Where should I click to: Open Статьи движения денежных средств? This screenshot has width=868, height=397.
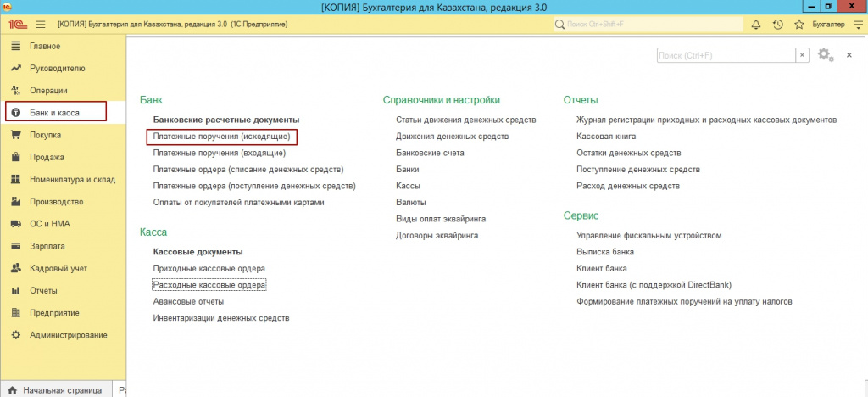466,120
